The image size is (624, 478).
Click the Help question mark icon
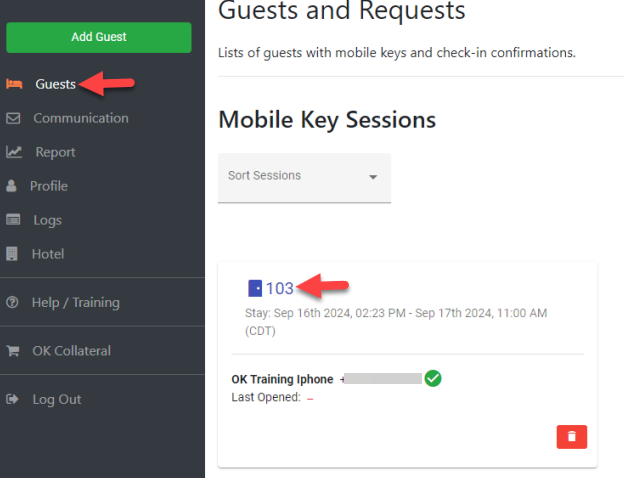(12, 302)
